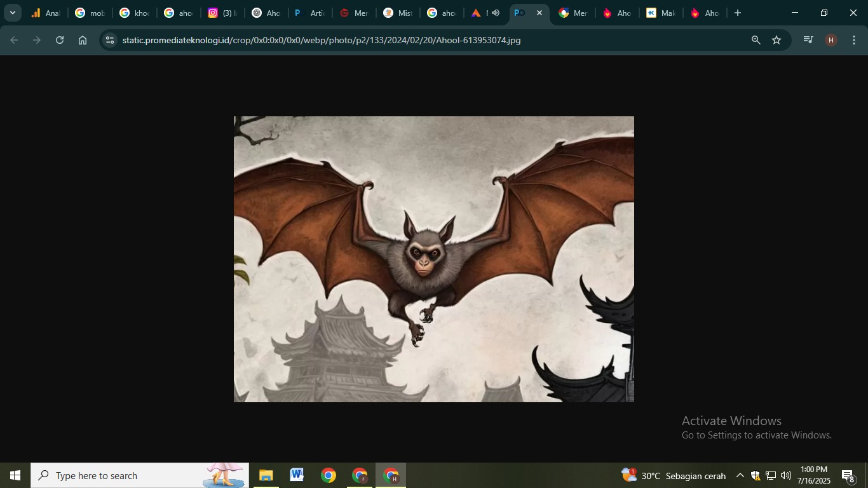
Task: Bookmark this page with star
Action: [776, 40]
